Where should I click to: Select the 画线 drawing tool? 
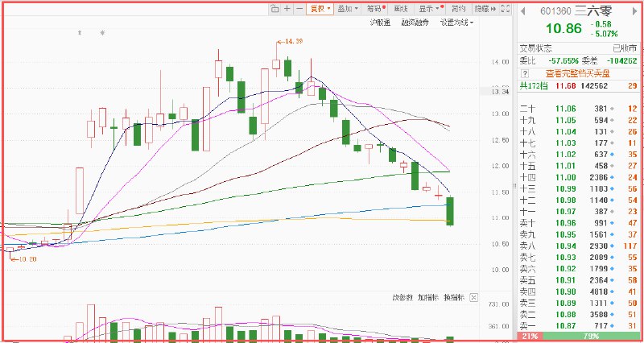tap(400, 9)
